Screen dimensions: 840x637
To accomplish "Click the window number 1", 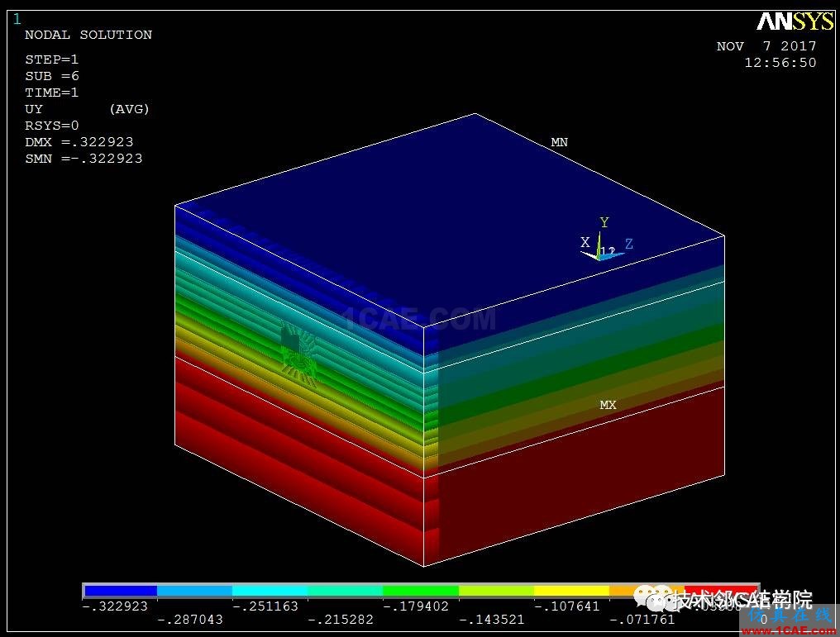I will pos(17,20).
